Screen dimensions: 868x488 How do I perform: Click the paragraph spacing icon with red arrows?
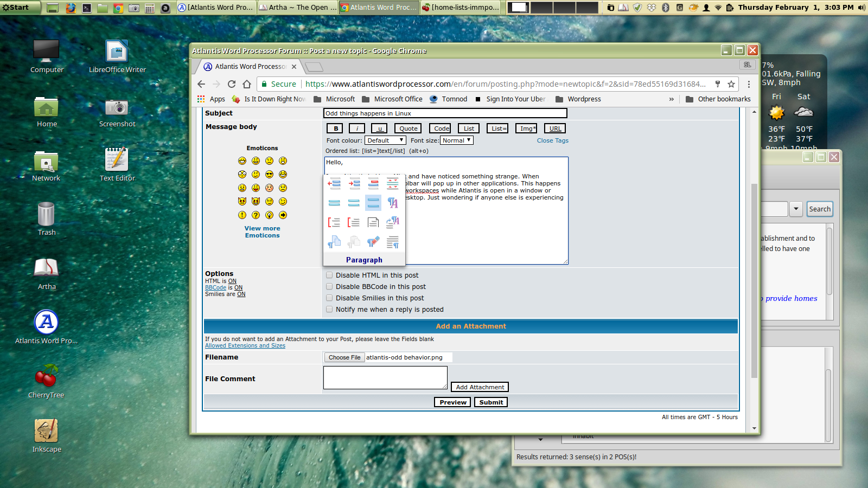[393, 183]
